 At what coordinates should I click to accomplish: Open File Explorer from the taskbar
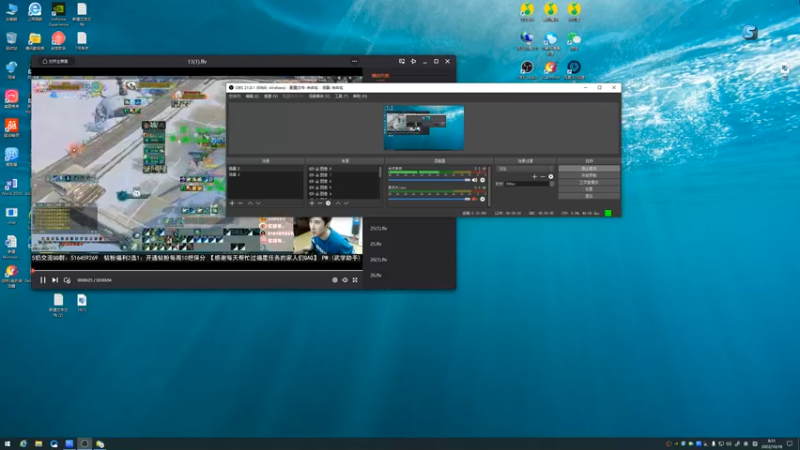(38, 444)
